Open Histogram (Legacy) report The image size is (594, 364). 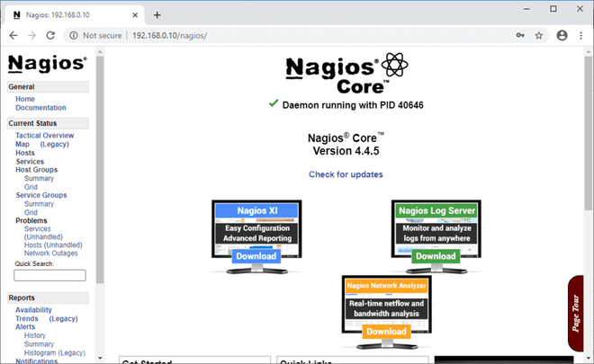tap(55, 352)
